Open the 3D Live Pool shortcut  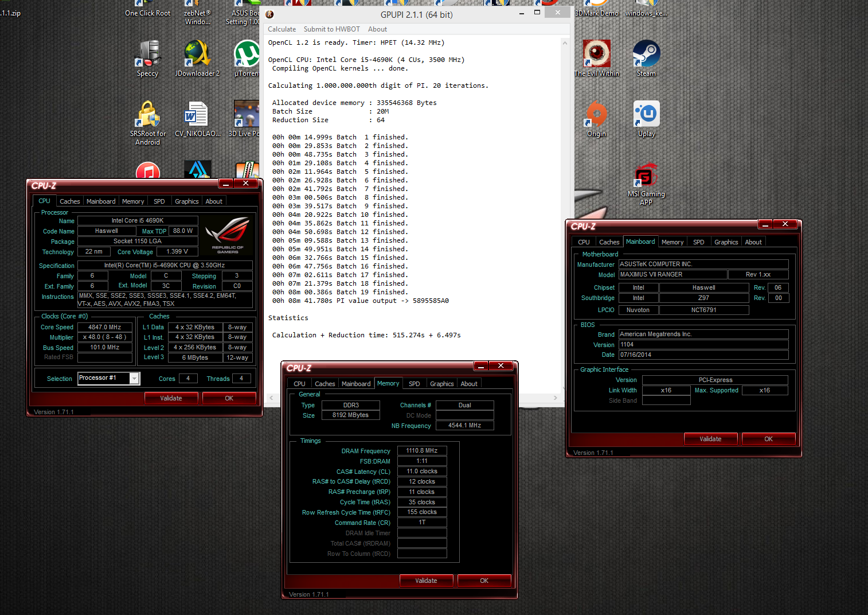(245, 119)
